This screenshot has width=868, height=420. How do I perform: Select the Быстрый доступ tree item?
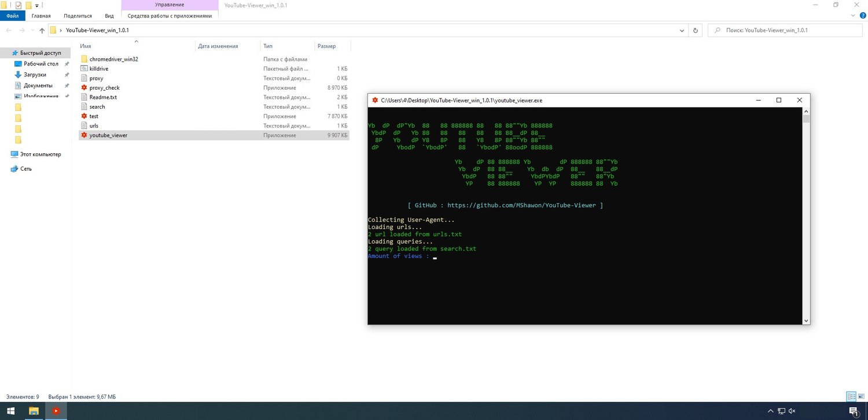[x=41, y=53]
